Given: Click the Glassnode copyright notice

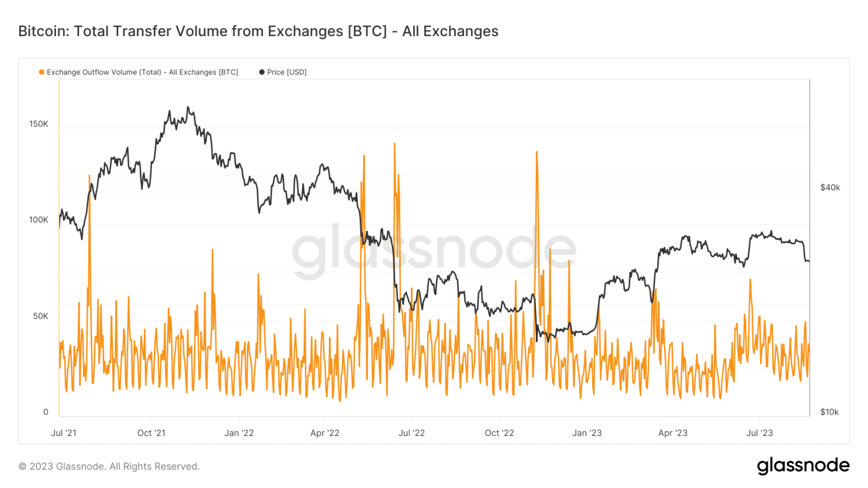Looking at the screenshot, I should tap(109, 467).
